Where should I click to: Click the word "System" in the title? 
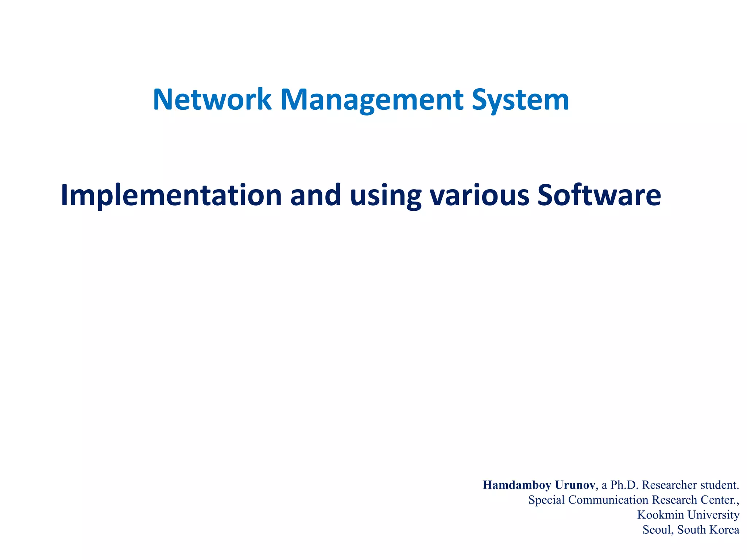click(x=520, y=100)
